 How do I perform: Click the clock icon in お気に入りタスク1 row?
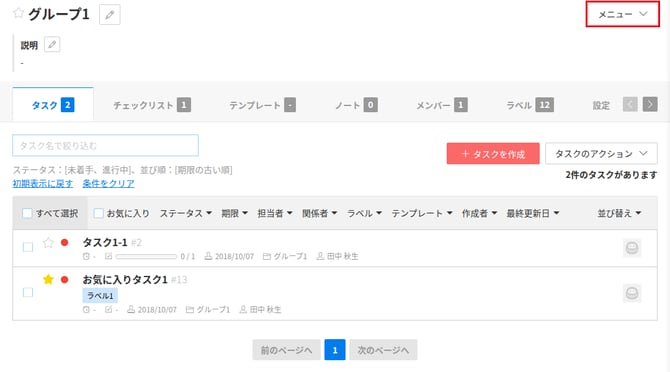(x=86, y=310)
